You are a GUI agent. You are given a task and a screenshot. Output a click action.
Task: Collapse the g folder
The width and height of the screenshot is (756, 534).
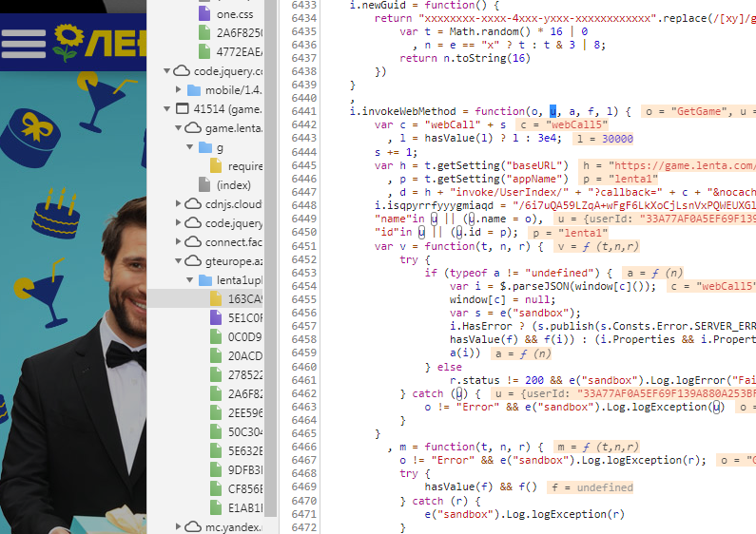click(190, 147)
